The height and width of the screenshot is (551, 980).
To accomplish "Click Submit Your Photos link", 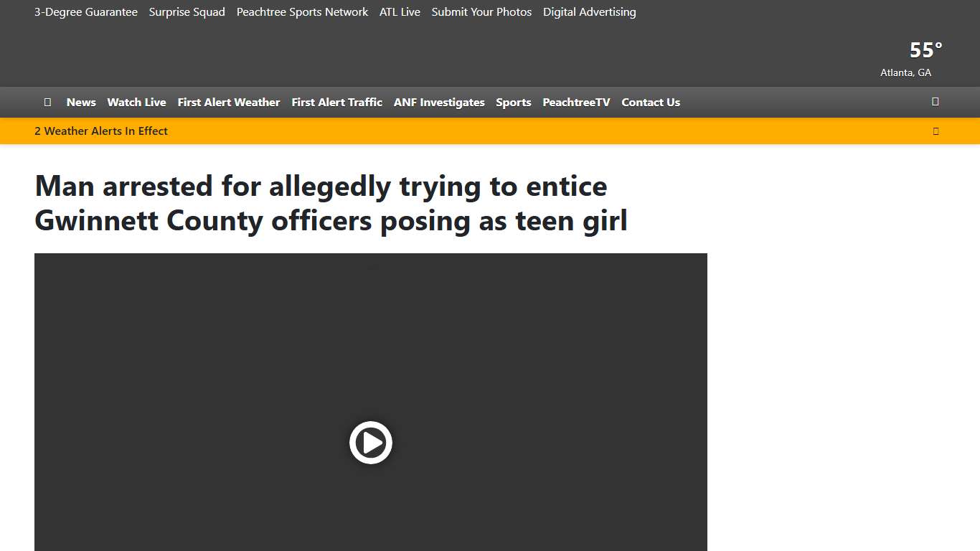I will pyautogui.click(x=481, y=12).
